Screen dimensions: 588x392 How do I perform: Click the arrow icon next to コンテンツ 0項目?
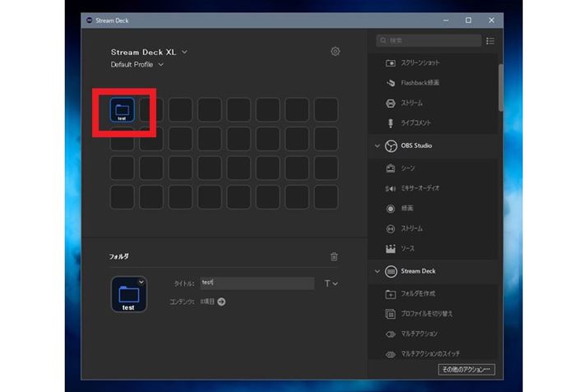point(221,302)
